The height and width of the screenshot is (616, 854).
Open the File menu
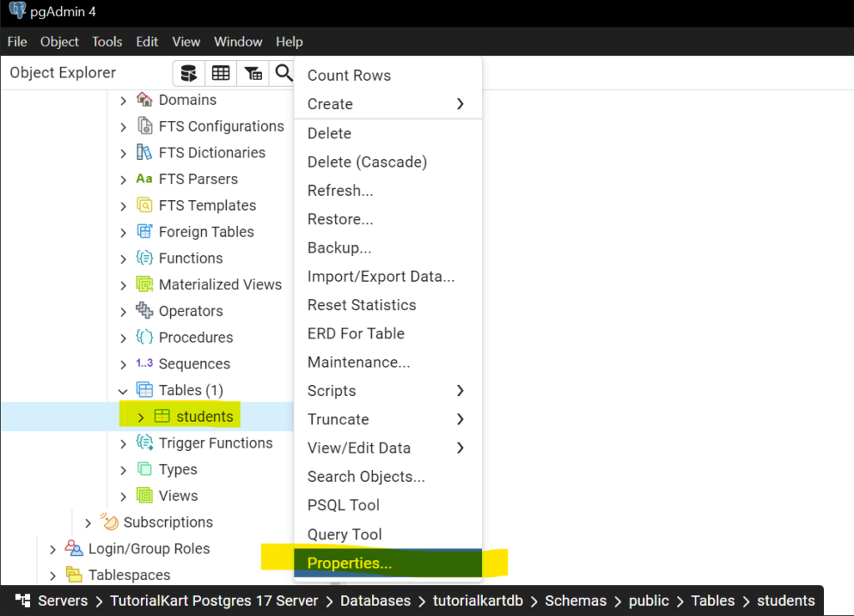(17, 42)
